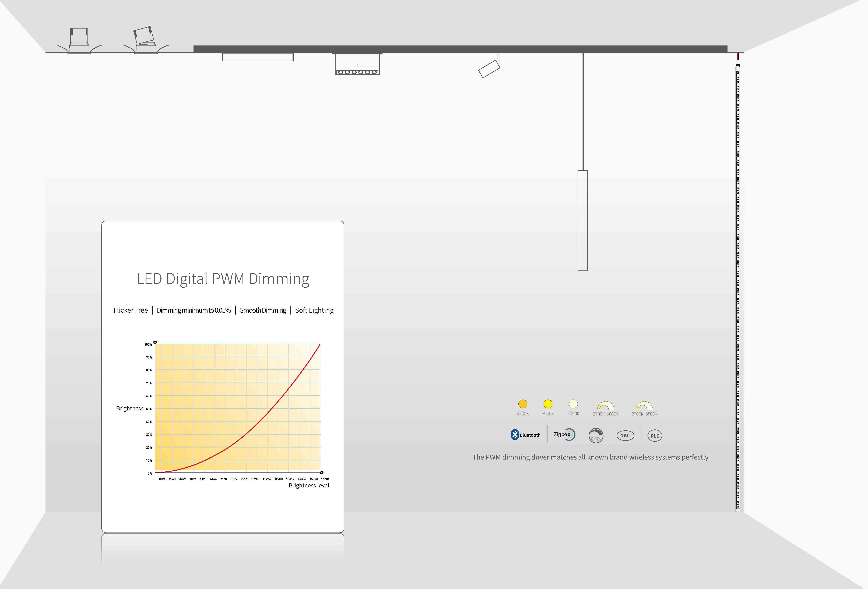Click the angled track spotlight
This screenshot has height=589, width=868.
[x=489, y=69]
